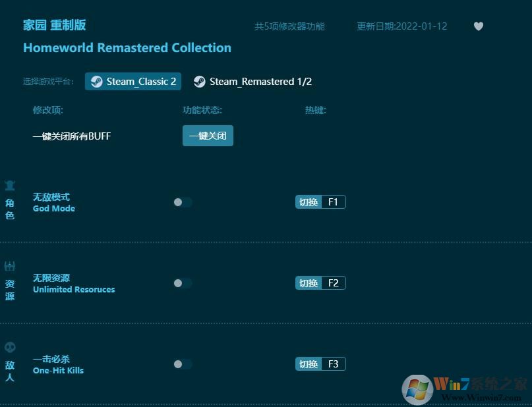The height and width of the screenshot is (407, 532).
Task: Click the 家园 重制版 title
Action: point(55,25)
